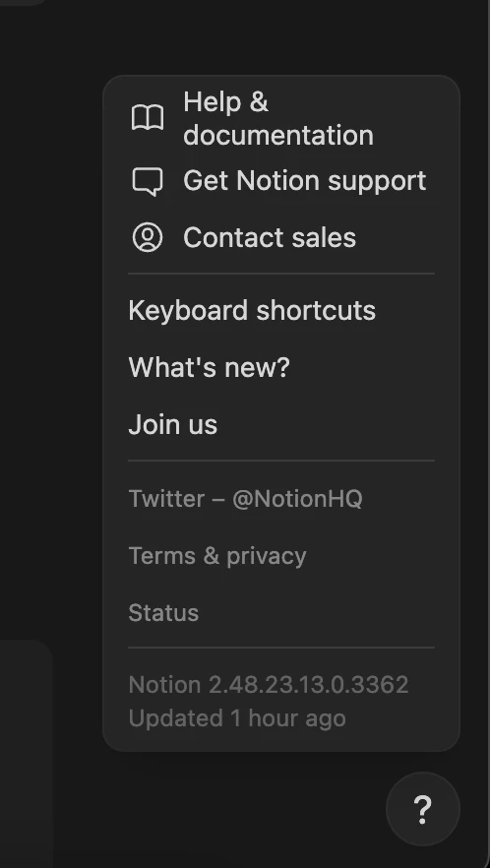Click the speech bubble support icon
Screen dimensions: 490x868
148,181
